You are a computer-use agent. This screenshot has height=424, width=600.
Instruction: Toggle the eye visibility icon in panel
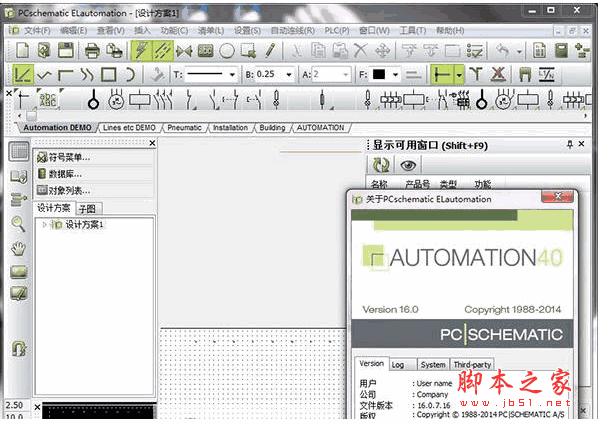(x=408, y=165)
